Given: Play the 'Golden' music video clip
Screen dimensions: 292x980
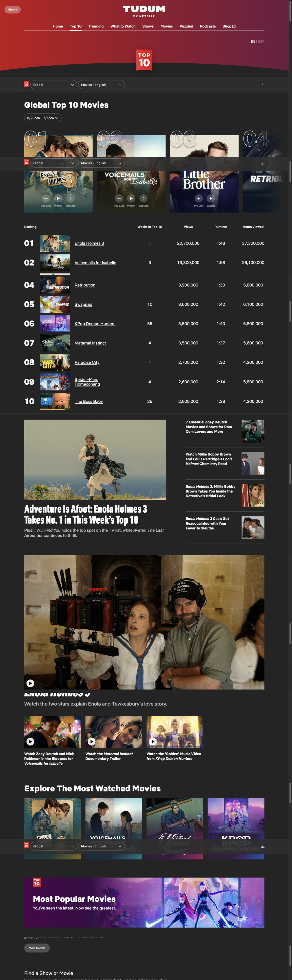Looking at the screenshot, I should point(153,742).
